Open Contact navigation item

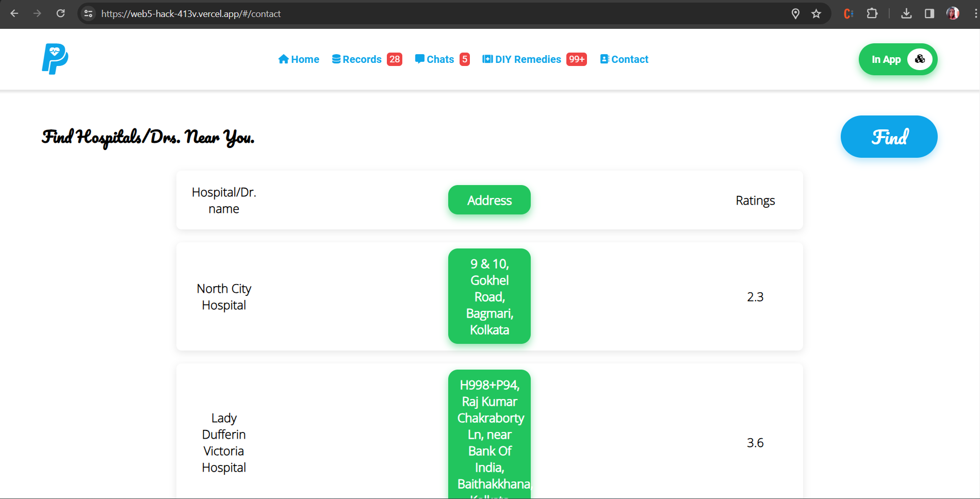pyautogui.click(x=624, y=59)
